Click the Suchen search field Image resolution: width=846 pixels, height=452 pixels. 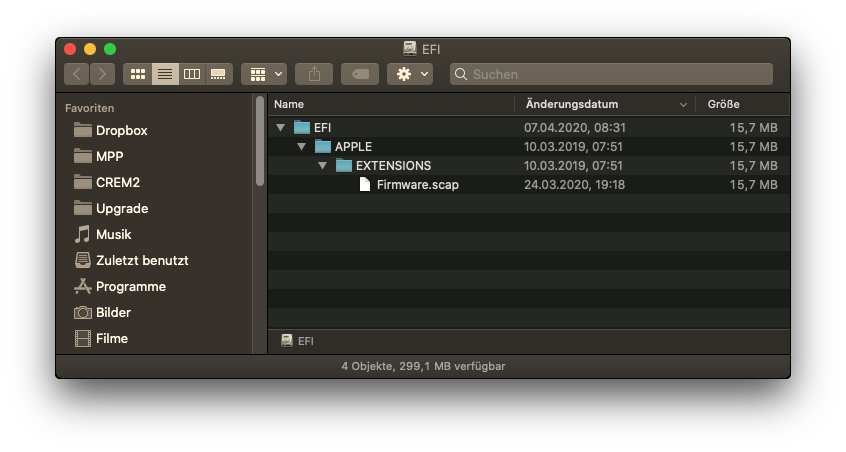click(611, 74)
